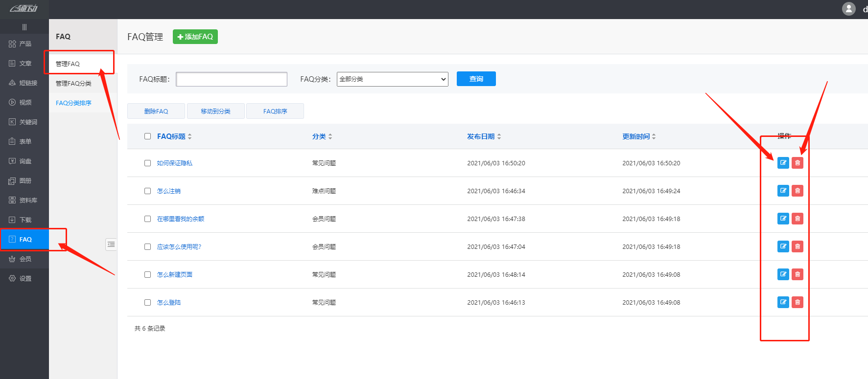Click the hamburger icon above 产品
Screen dimensions: 868x379
24,27
